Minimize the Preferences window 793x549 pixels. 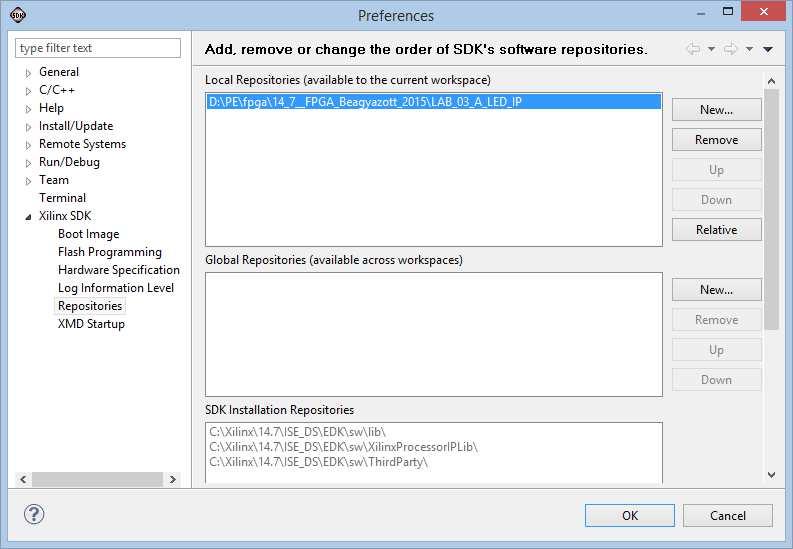(x=701, y=12)
